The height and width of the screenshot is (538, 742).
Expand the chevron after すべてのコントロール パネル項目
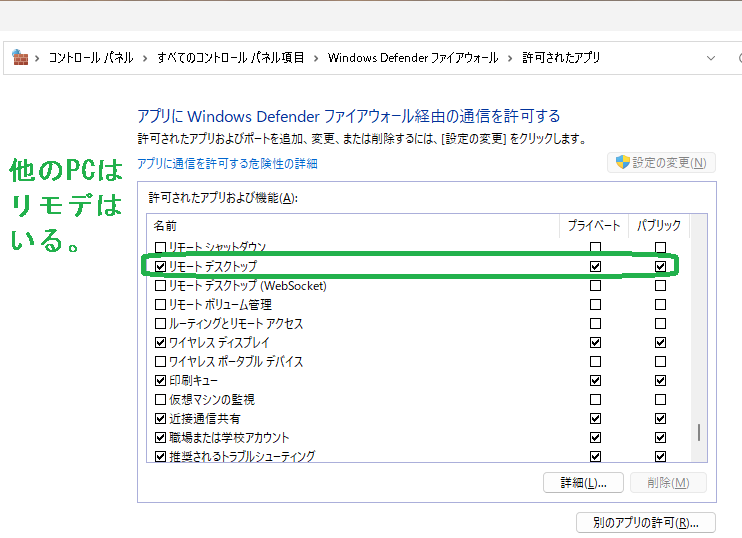pyautogui.click(x=316, y=58)
